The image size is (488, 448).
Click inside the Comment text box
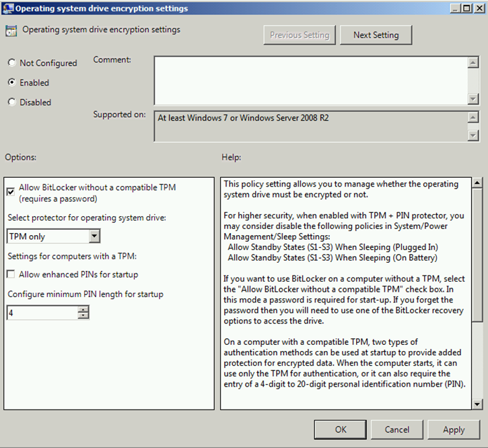[310, 81]
